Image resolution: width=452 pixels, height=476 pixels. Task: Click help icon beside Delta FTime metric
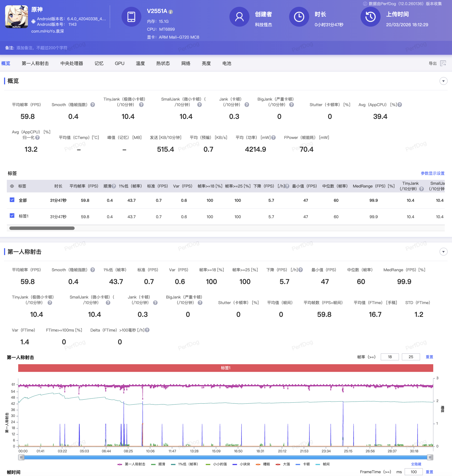pyautogui.click(x=147, y=330)
